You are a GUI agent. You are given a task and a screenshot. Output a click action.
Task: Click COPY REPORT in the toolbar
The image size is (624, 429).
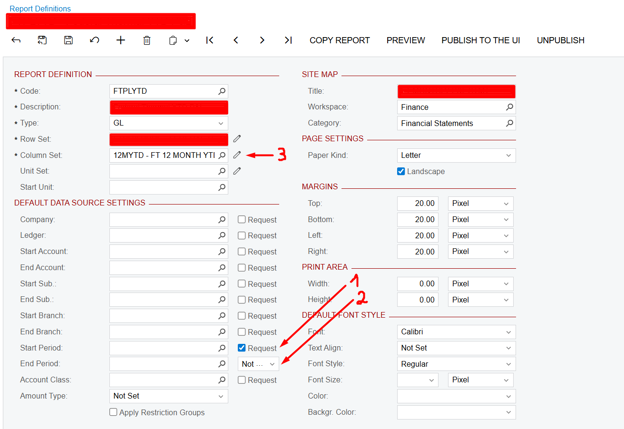339,40
